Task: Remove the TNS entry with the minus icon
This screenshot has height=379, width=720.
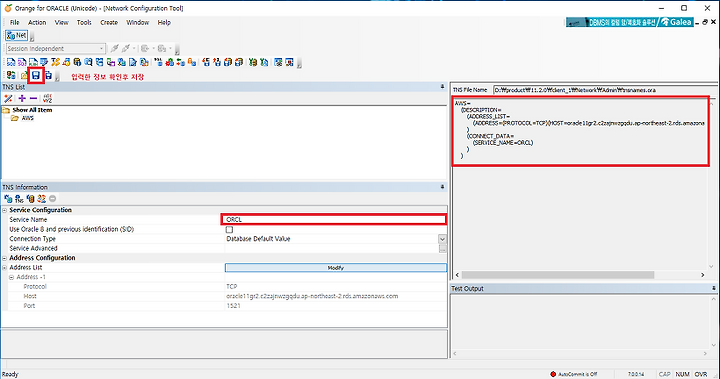Action: coord(33,98)
